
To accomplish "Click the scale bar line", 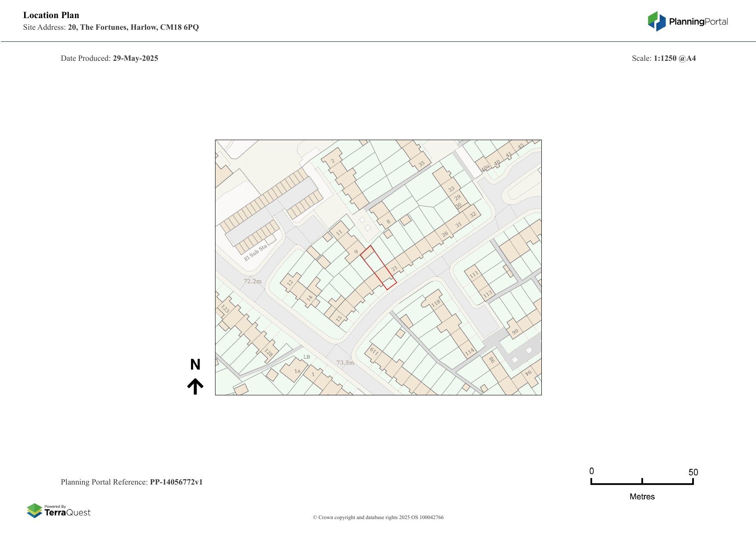I will tap(642, 483).
